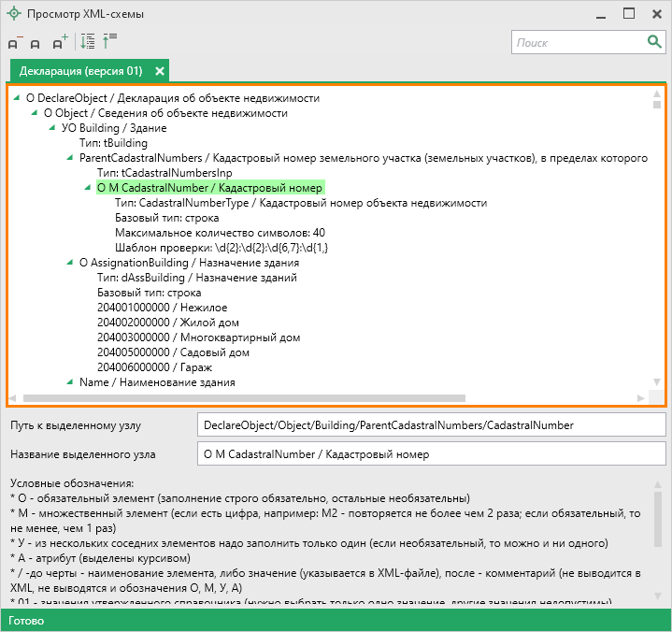672x632 pixels.
Task: Expand all tree nodes icon
Action: click(88, 42)
